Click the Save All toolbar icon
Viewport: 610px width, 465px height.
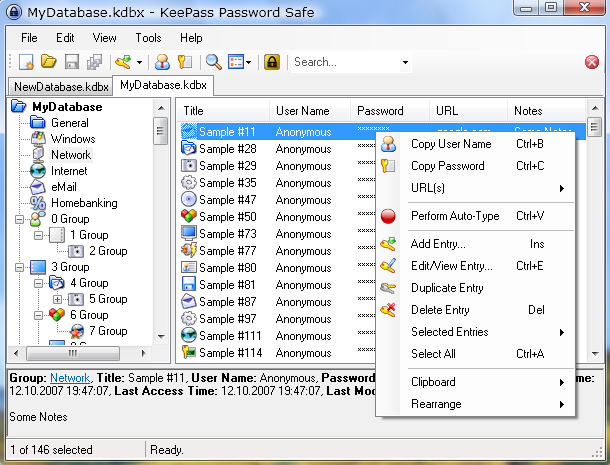(95, 62)
